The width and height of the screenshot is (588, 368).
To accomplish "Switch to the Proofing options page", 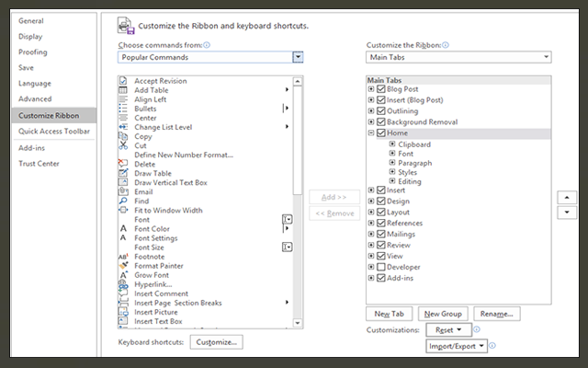I will pyautogui.click(x=33, y=52).
